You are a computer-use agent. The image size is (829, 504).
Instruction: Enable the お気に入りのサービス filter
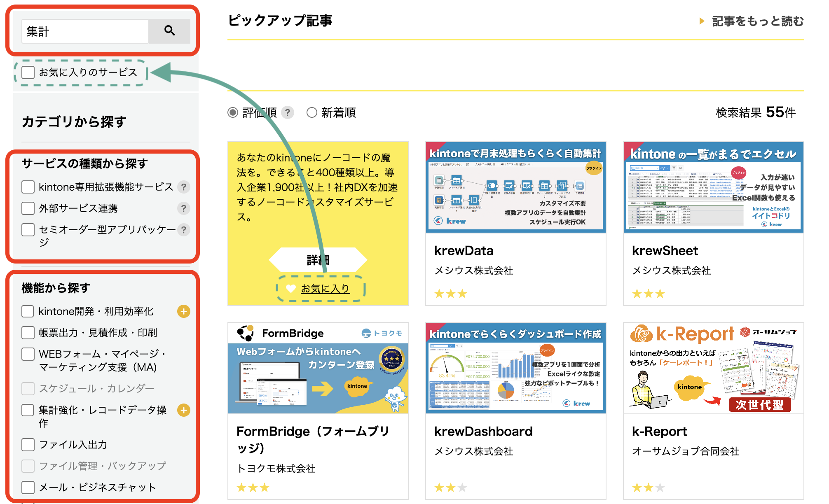(x=27, y=72)
